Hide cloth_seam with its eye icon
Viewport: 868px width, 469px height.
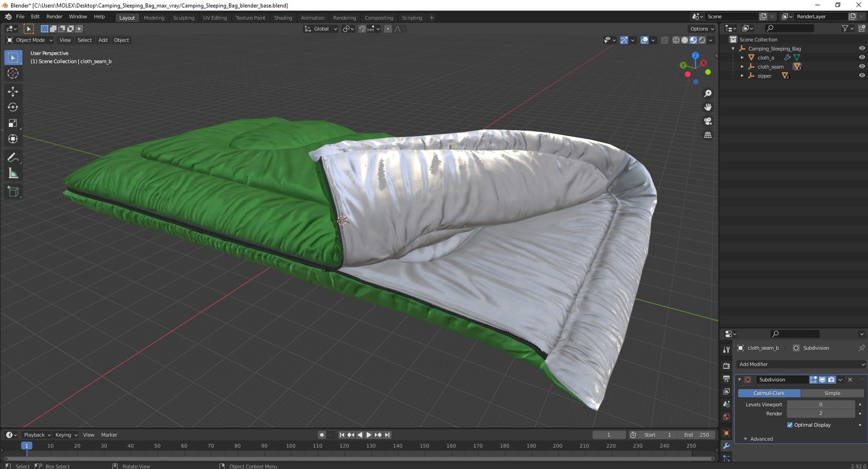(862, 66)
